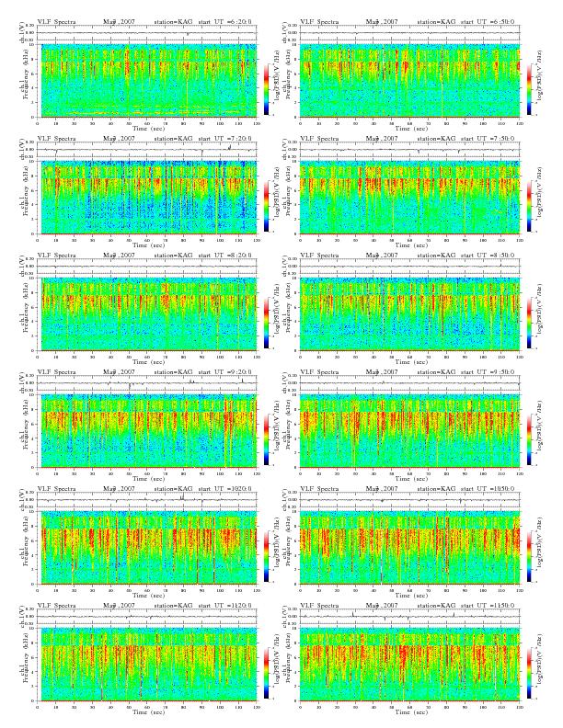Click the start UT 10:50:0 title text
Image resolution: width=563 pixels, height=728 pixels.
(x=488, y=489)
